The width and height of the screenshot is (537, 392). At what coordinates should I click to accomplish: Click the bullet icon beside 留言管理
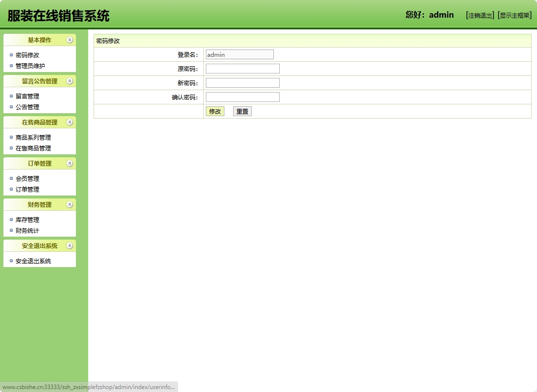[11, 96]
